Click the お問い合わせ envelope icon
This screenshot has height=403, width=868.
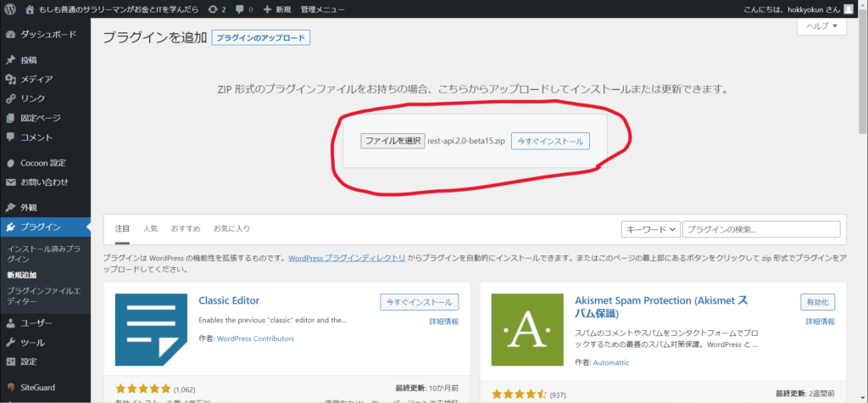click(10, 182)
